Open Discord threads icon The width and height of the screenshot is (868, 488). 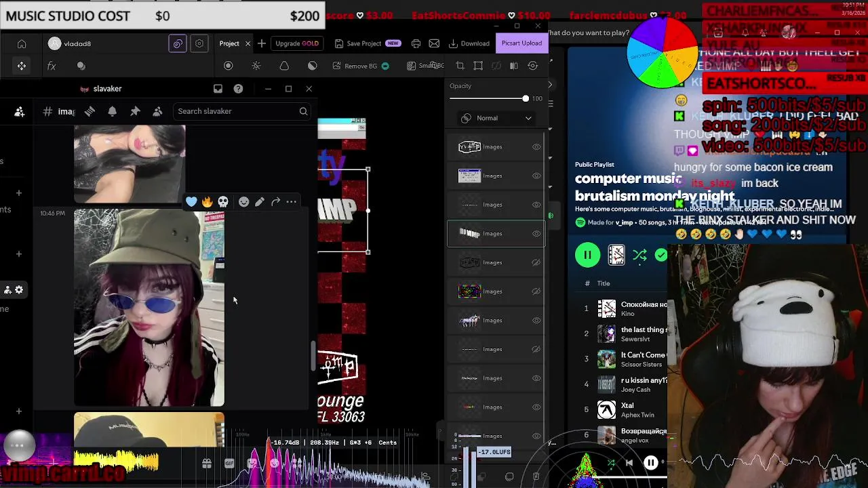(90, 111)
